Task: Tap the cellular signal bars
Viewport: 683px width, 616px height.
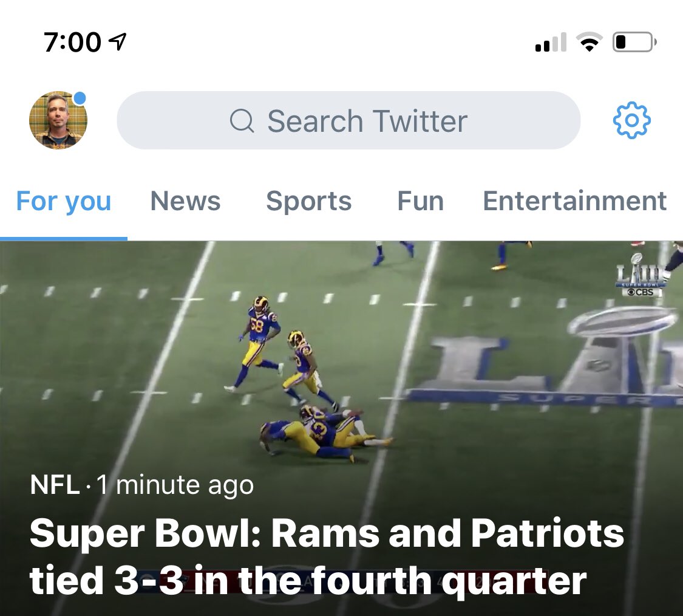Action: pos(551,43)
